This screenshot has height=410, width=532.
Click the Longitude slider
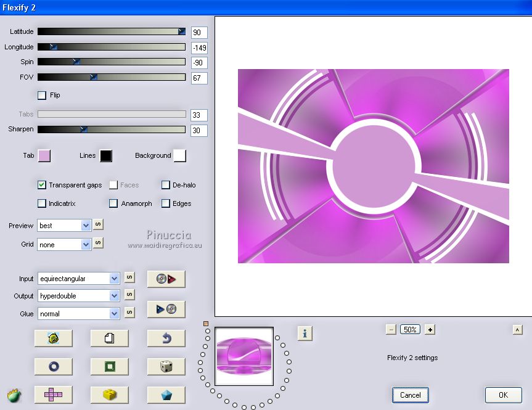pyautogui.click(x=112, y=47)
